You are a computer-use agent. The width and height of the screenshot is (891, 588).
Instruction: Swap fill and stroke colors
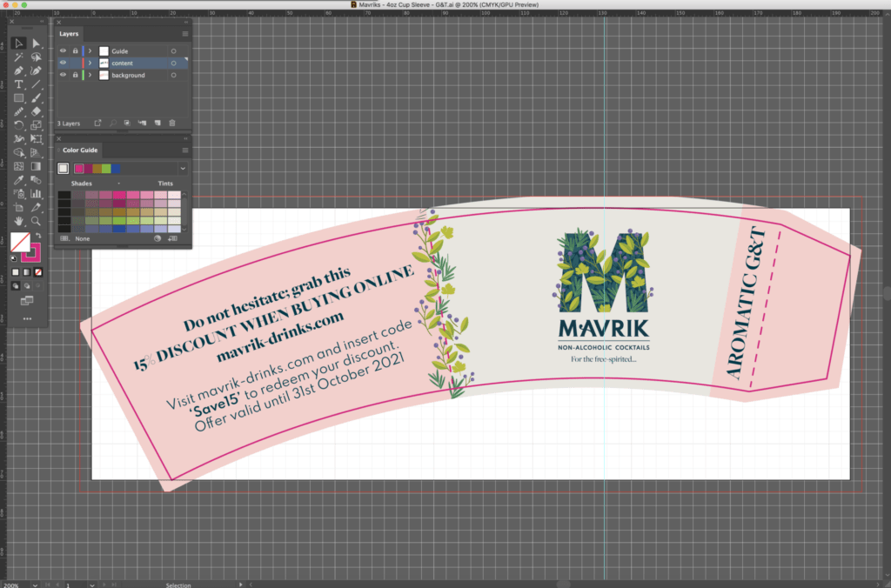click(38, 235)
